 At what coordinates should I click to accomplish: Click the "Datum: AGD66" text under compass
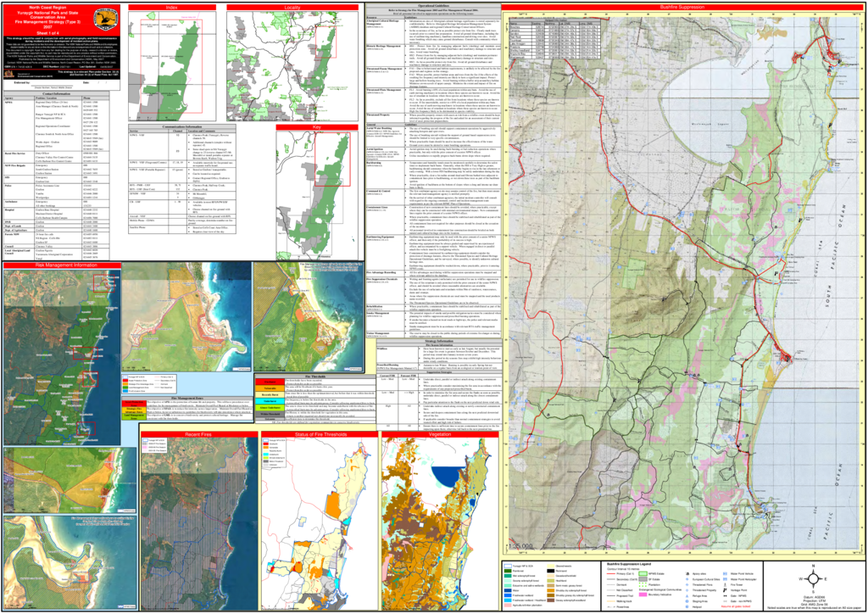(813, 597)
